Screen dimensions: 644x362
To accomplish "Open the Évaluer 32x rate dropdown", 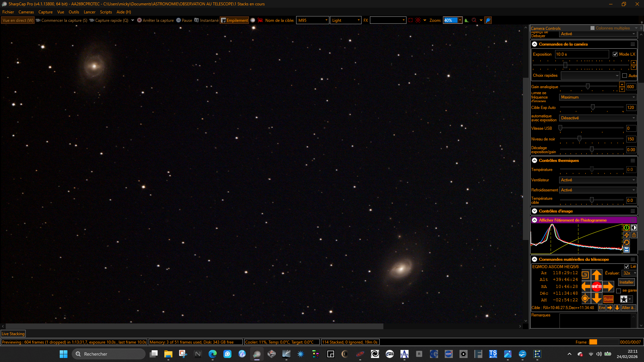I will pos(629,273).
